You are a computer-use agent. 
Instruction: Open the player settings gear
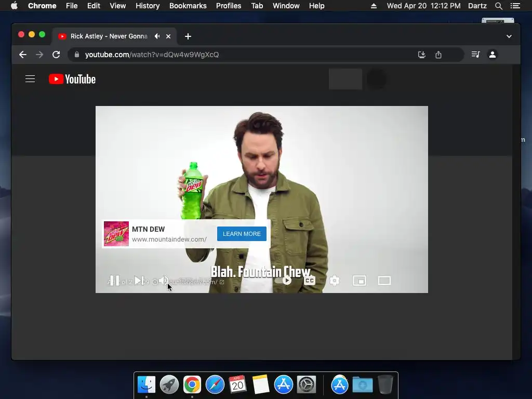point(335,281)
